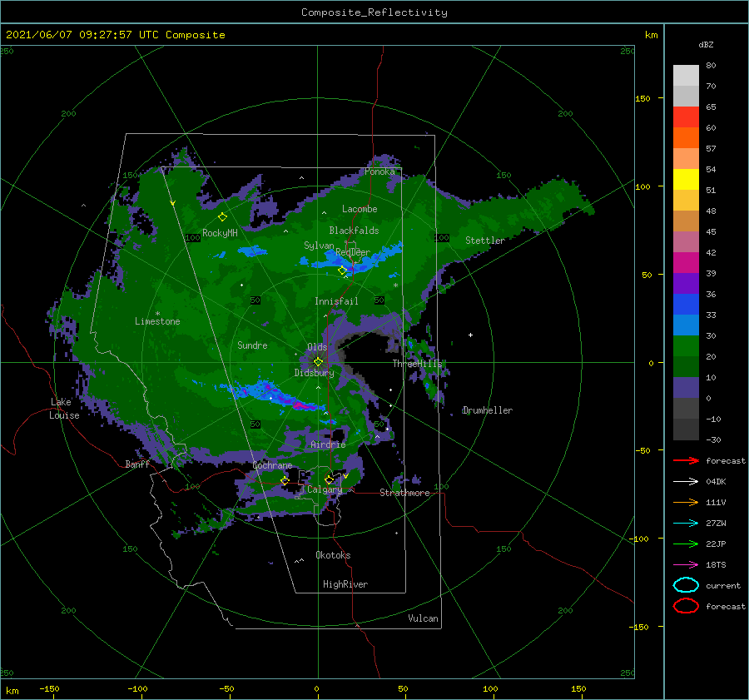Click the Didsbury label on map
This screenshot has width=749, height=700.
[314, 373]
